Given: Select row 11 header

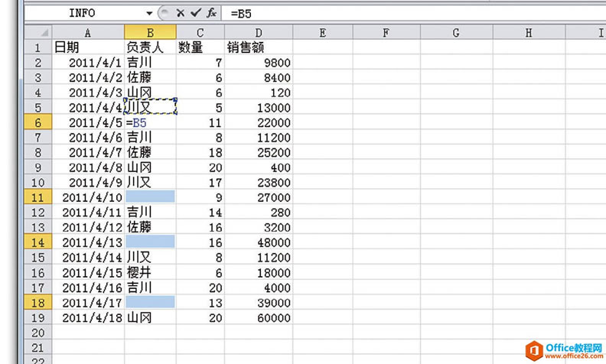Looking at the screenshot, I should click(38, 197).
